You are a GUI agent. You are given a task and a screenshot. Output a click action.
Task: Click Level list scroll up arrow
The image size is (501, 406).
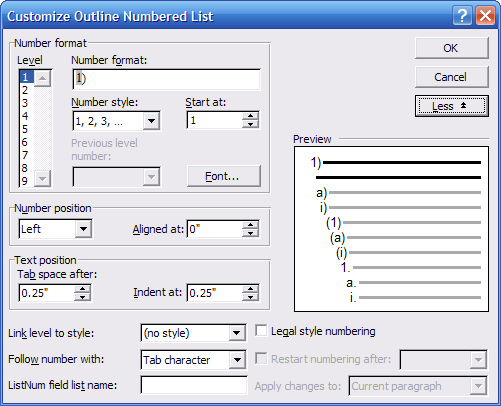pyautogui.click(x=42, y=78)
